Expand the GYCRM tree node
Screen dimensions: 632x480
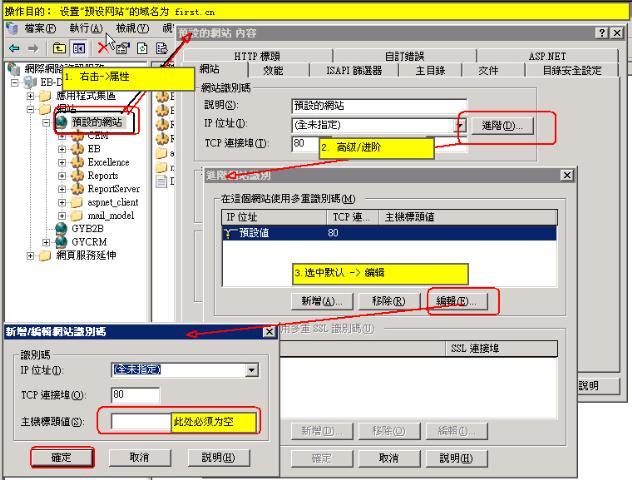[x=46, y=242]
